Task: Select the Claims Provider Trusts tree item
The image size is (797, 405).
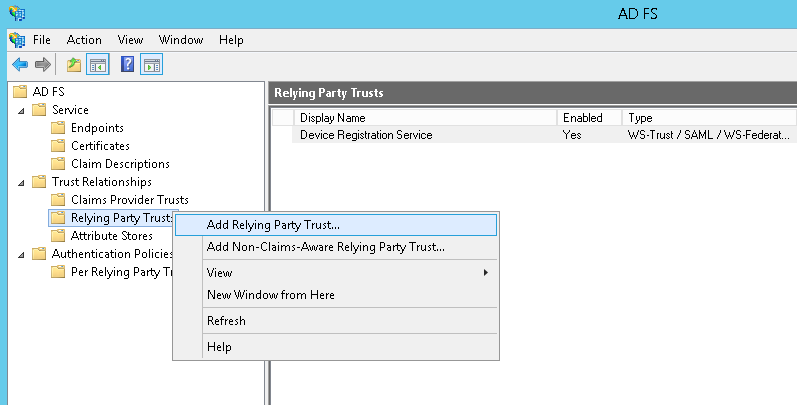Action: pyautogui.click(x=130, y=200)
